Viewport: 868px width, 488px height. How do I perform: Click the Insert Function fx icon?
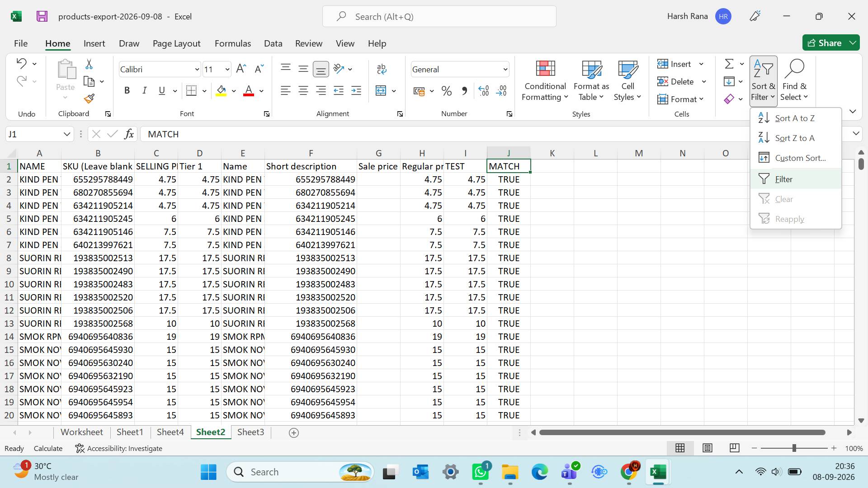[x=129, y=134]
